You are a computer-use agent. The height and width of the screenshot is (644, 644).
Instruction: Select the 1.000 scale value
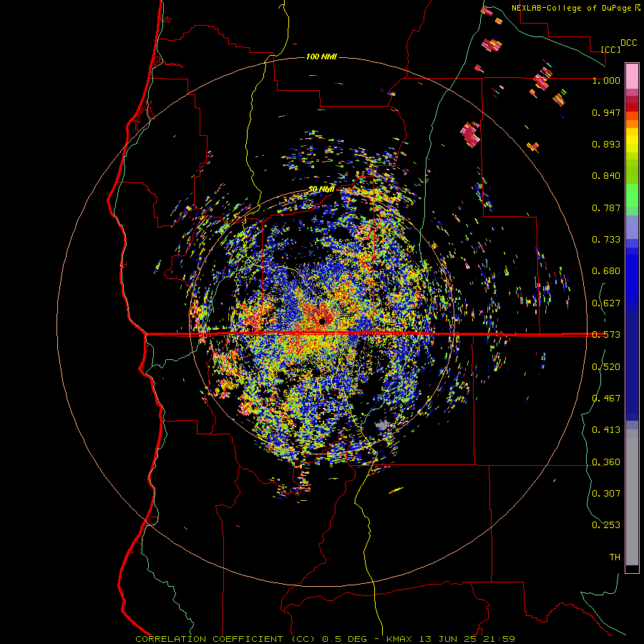[606, 80]
